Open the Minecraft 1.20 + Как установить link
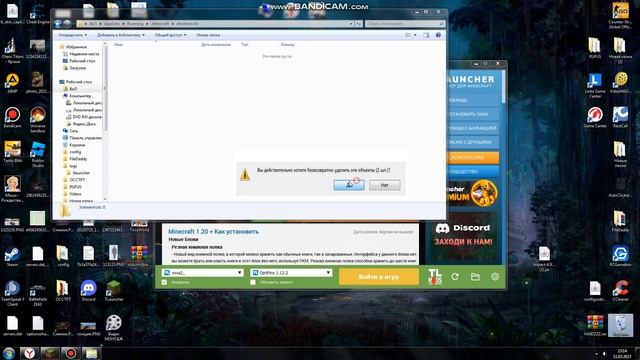Image resolution: width=640 pixels, height=360 pixels. point(213,231)
